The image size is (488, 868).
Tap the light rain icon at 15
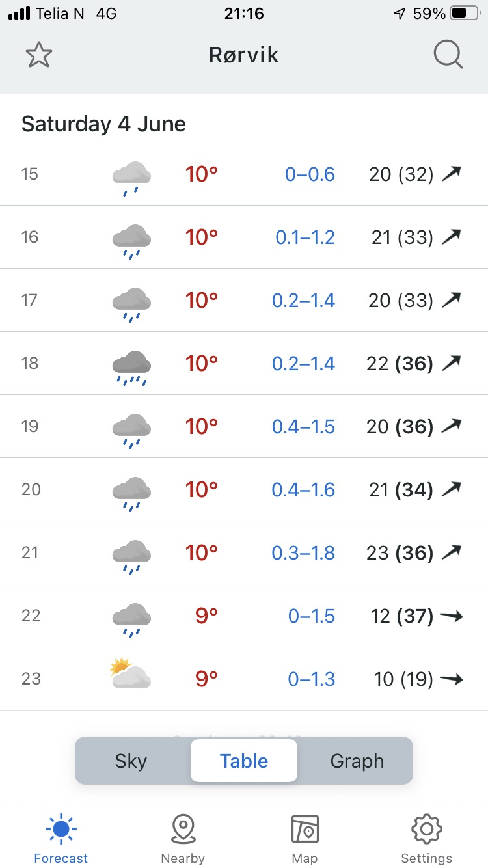(x=131, y=178)
